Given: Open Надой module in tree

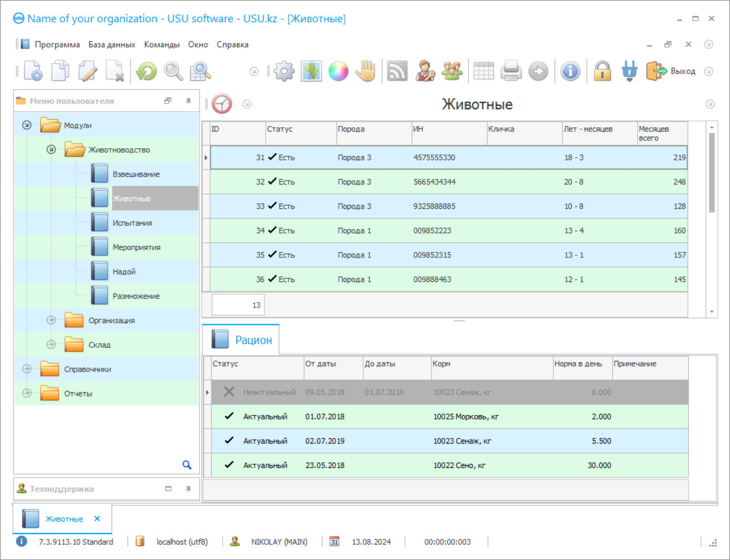Looking at the screenshot, I should tap(124, 272).
